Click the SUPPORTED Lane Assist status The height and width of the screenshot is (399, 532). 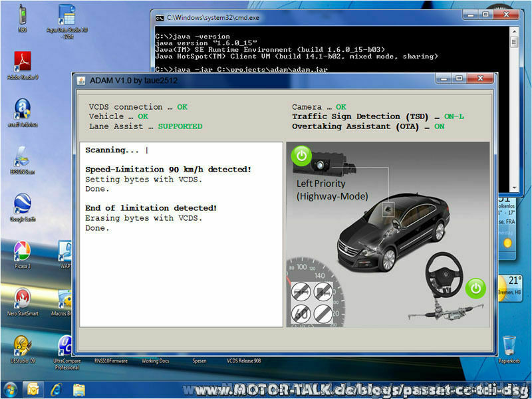[180, 126]
